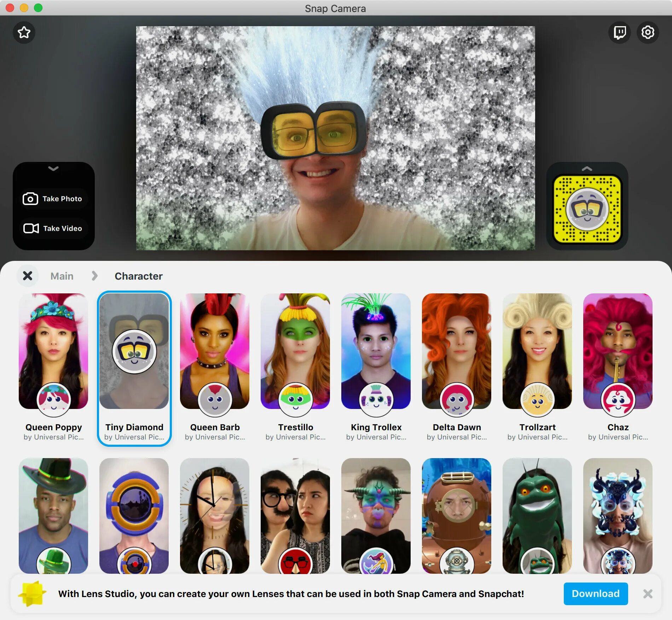The height and width of the screenshot is (620, 672).
Task: Expand the Snapcode panel chevron
Action: [587, 169]
